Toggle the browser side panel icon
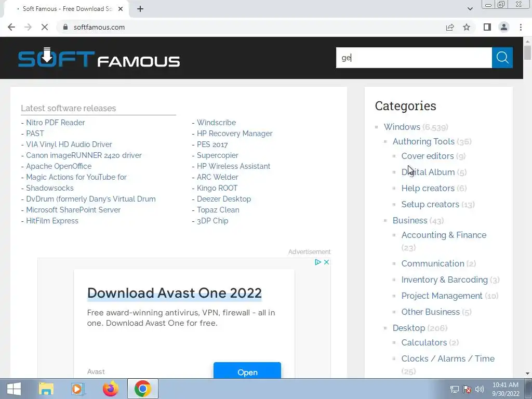 tap(487, 27)
